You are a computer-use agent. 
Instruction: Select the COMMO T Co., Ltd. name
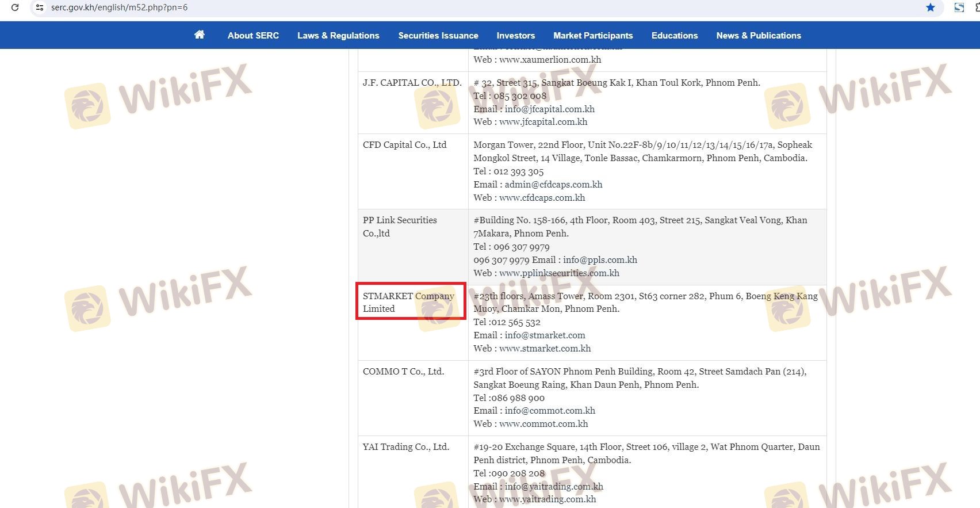[x=403, y=372]
